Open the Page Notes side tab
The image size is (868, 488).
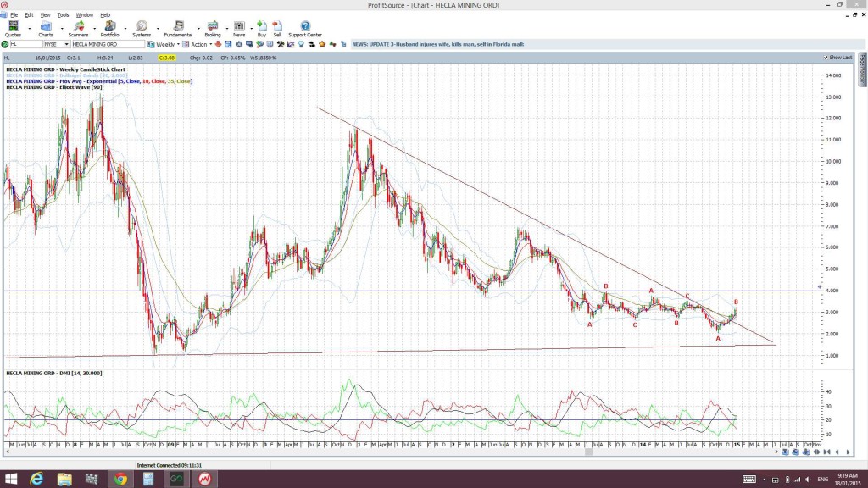point(862,69)
